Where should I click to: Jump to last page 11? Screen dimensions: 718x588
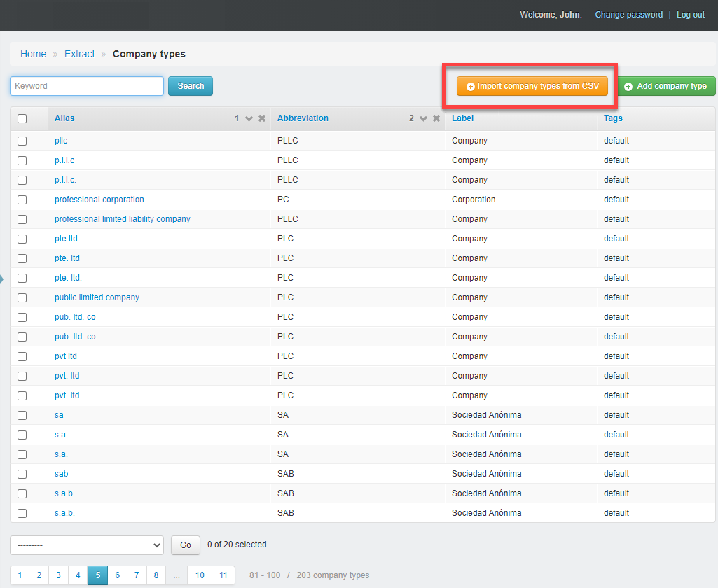[223, 575]
